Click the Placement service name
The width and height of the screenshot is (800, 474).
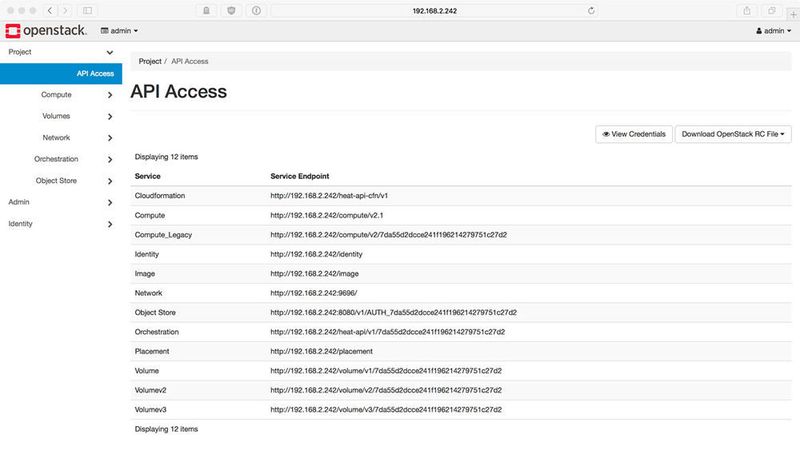click(152, 351)
